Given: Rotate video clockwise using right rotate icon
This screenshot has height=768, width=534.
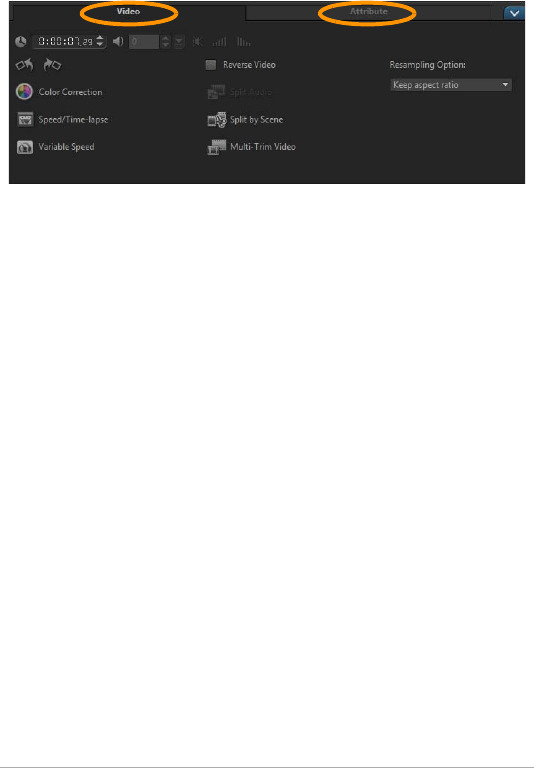Looking at the screenshot, I should click(52, 65).
